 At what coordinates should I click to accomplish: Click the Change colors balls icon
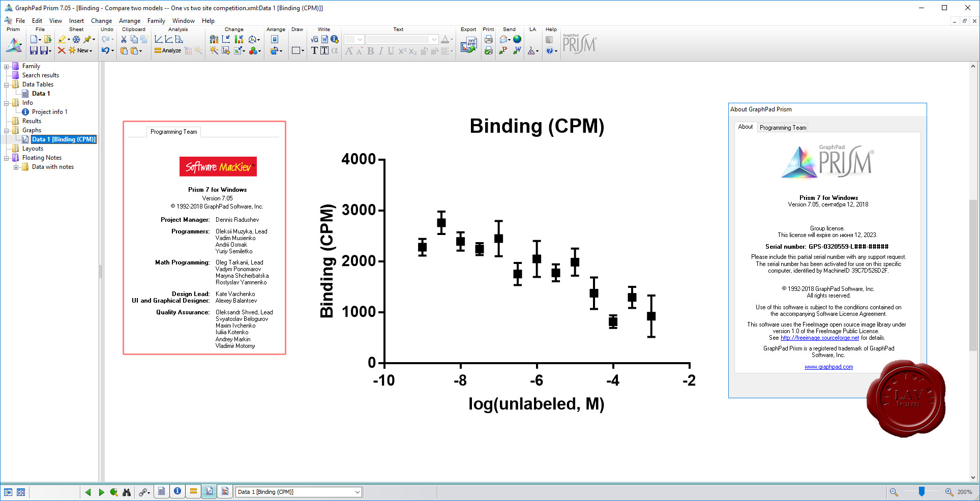(x=254, y=50)
